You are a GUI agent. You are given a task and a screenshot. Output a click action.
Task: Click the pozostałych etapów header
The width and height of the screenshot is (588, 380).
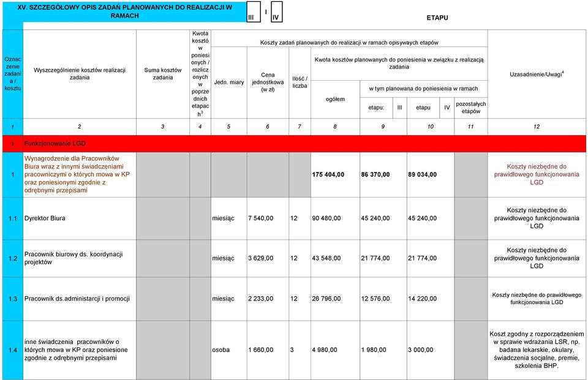pyautogui.click(x=471, y=108)
